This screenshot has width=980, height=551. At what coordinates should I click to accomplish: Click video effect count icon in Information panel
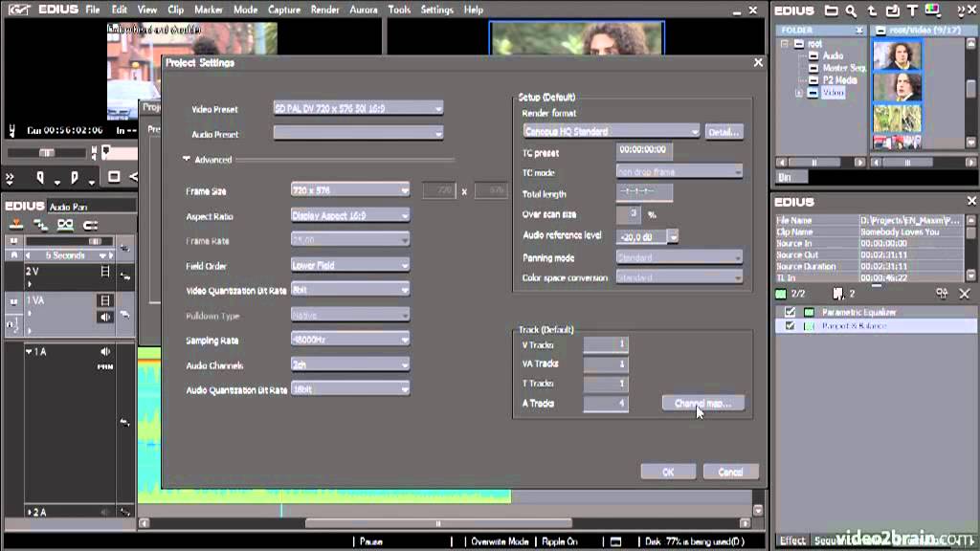coord(781,294)
